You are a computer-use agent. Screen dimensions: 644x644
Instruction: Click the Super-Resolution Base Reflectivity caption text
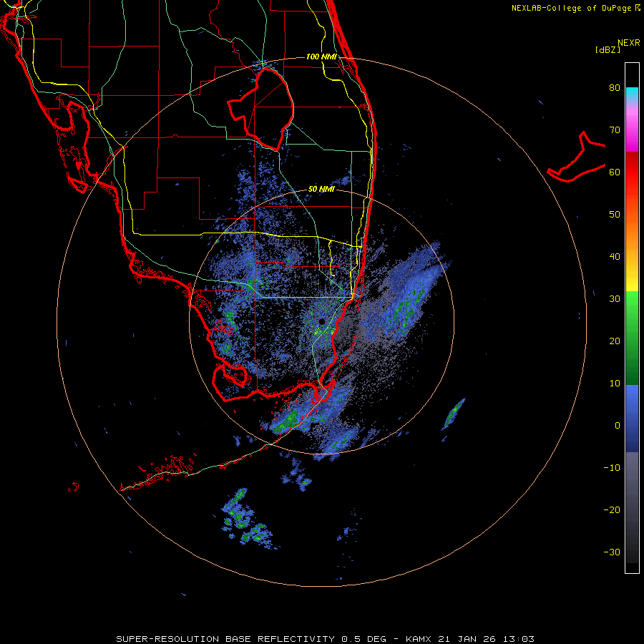point(325,639)
